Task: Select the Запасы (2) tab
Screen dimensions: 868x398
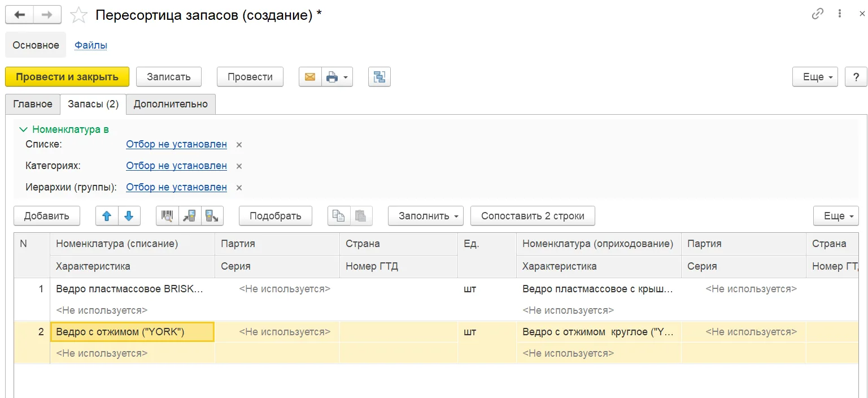Action: click(93, 104)
